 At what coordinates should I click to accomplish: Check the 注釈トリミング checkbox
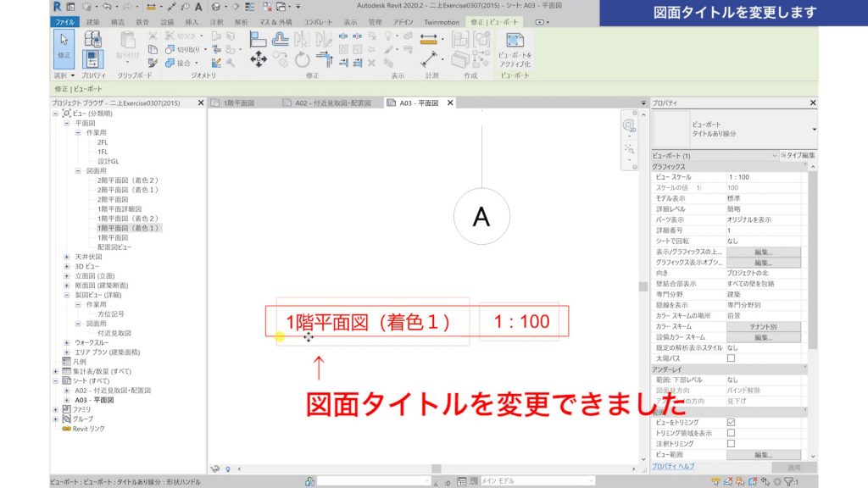pyautogui.click(x=731, y=444)
